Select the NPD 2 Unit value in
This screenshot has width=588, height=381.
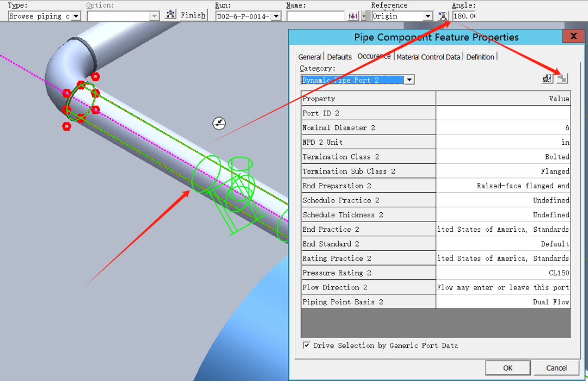503,142
